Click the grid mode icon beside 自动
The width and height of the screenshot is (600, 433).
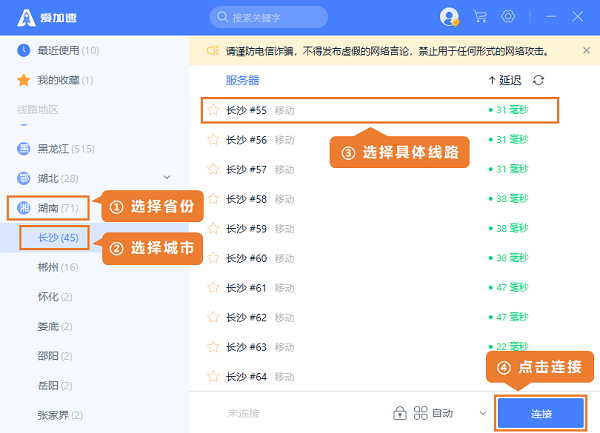[x=419, y=413]
